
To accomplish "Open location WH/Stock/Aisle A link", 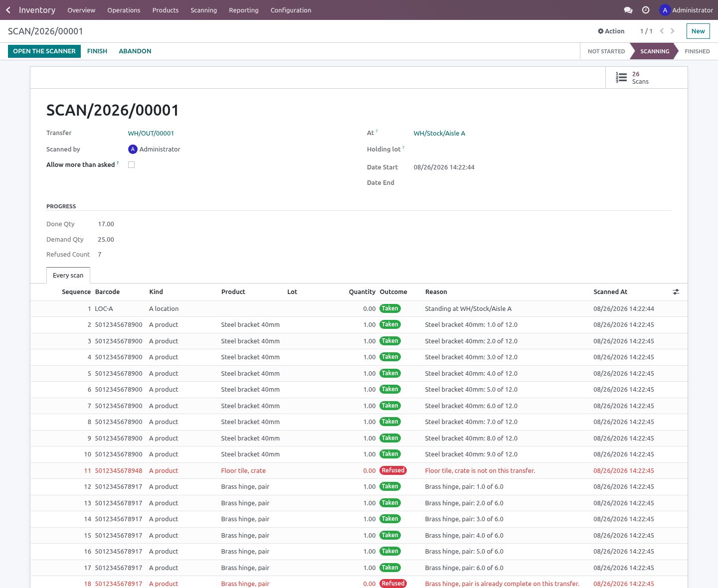I will pyautogui.click(x=439, y=134).
